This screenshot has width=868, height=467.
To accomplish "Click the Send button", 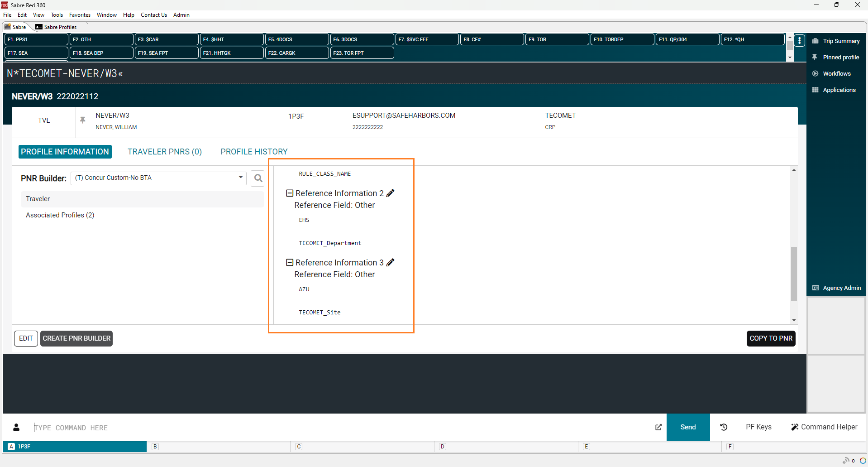I will tap(688, 427).
